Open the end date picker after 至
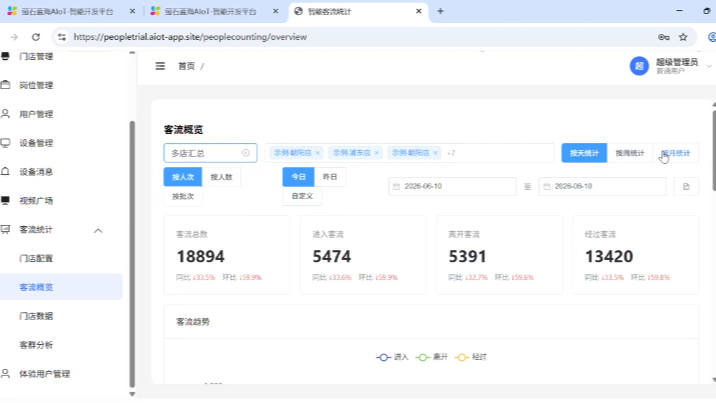This screenshot has width=716, height=403. [x=602, y=186]
